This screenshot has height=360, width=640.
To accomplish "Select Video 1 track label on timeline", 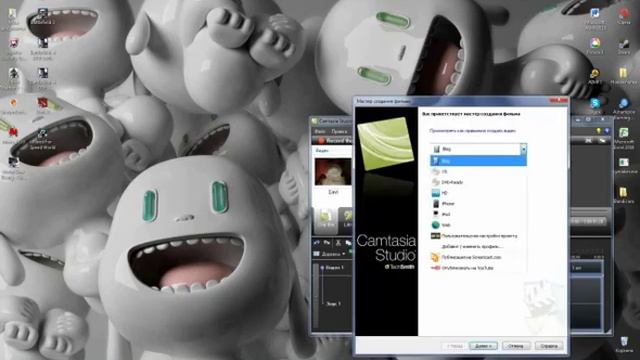I will (334, 268).
